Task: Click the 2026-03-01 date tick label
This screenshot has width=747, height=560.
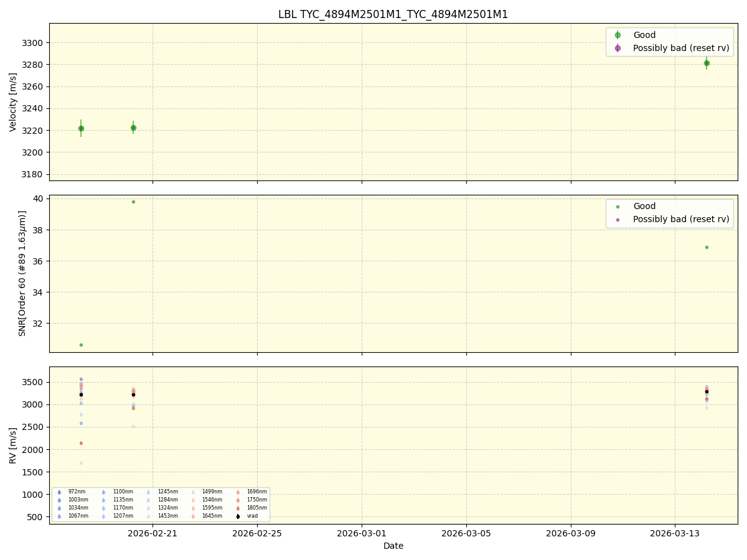Action: 362,533
